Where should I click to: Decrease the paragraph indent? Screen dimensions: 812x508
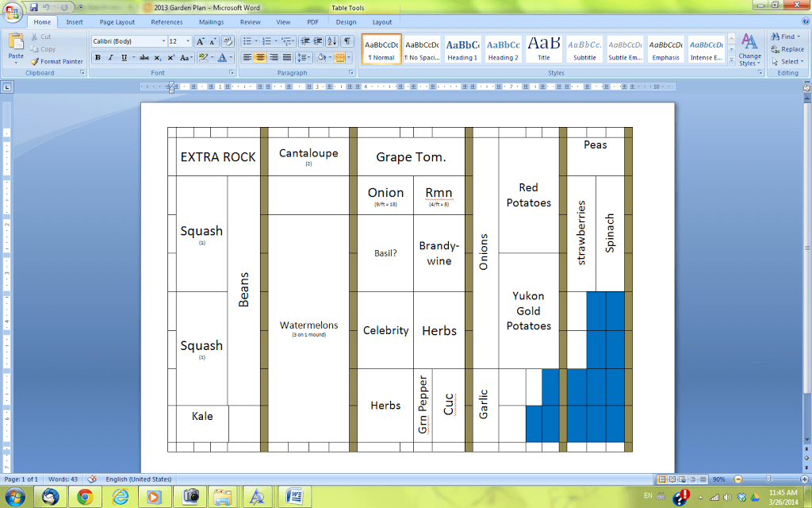pyautogui.click(x=305, y=41)
